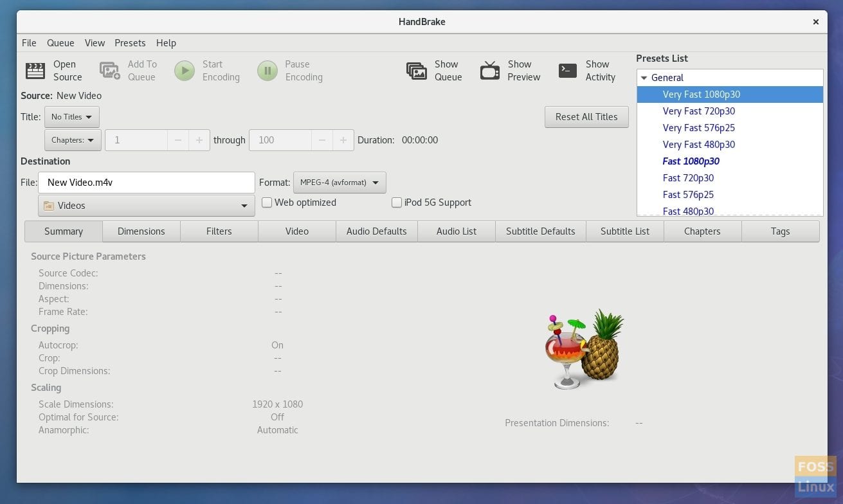This screenshot has height=504, width=843.
Task: Switch to the Dimensions tab
Action: [x=141, y=231]
